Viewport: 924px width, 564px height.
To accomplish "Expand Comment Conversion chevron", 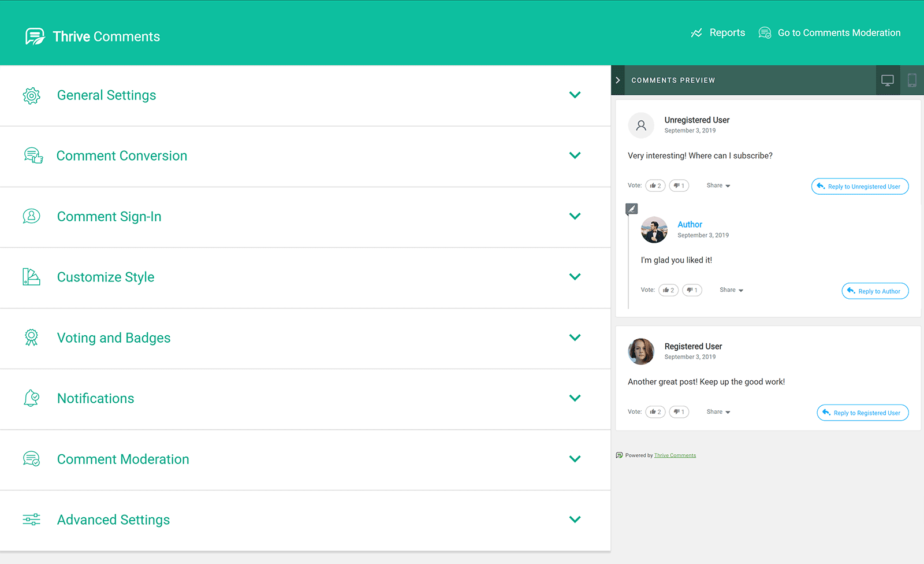I will 575,155.
